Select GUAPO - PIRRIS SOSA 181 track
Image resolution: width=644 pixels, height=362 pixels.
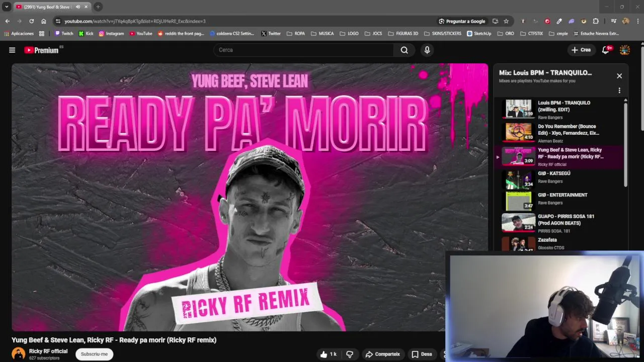(x=560, y=223)
